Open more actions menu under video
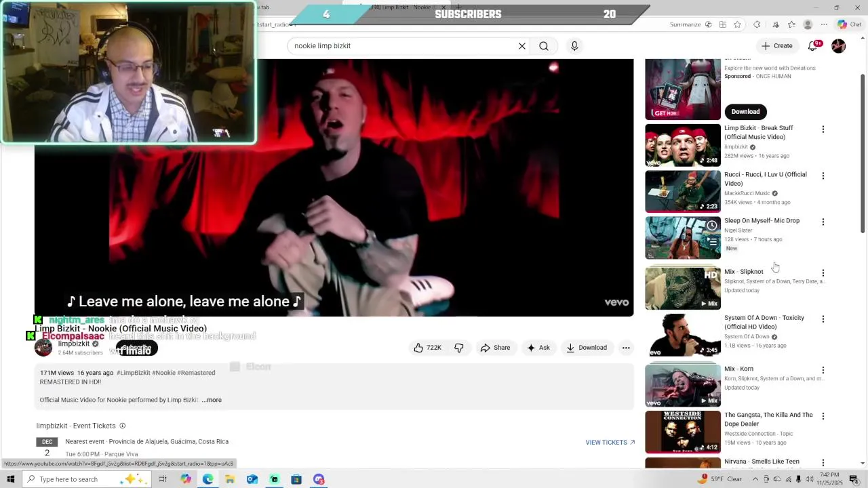Viewport: 868px width, 488px height. click(x=626, y=348)
